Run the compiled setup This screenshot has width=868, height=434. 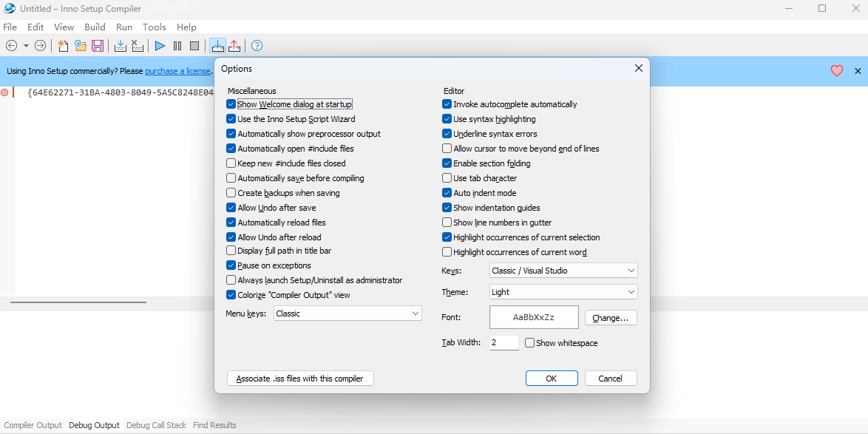[x=160, y=45]
